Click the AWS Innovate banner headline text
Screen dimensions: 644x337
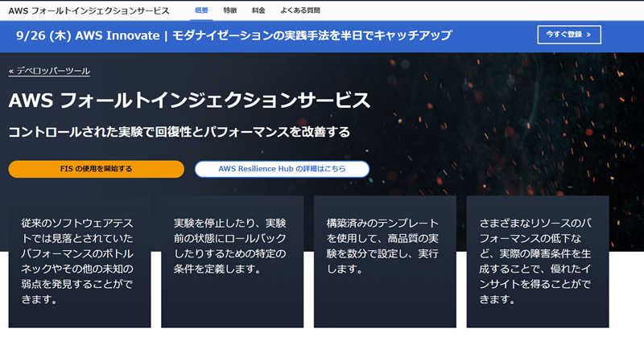pos(233,35)
